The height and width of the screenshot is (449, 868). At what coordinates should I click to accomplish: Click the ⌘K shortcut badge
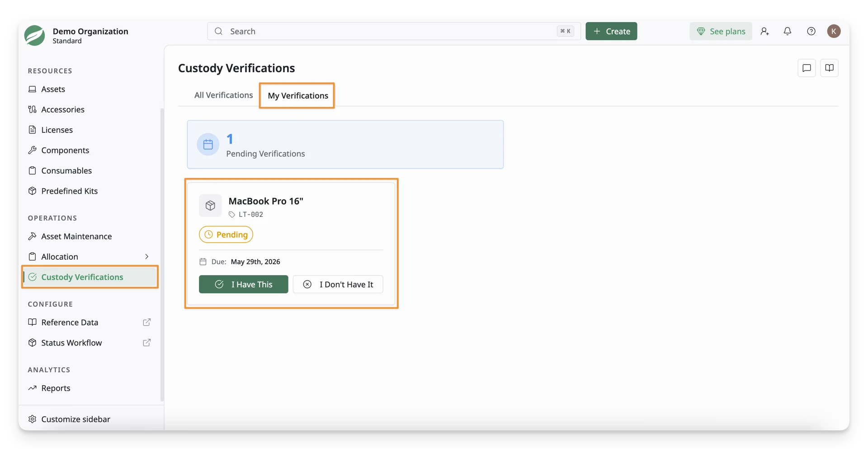tap(565, 31)
